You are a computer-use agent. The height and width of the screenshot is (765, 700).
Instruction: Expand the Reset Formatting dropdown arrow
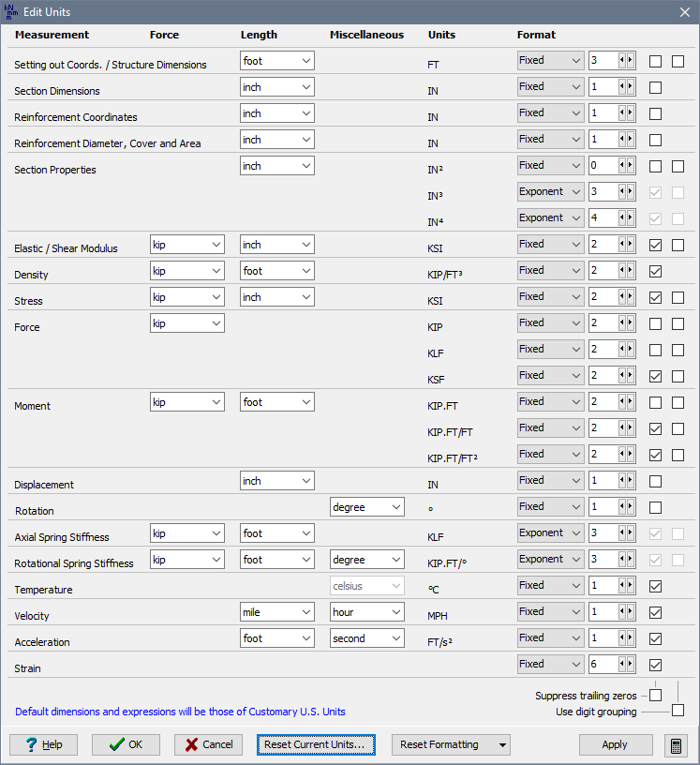[x=505, y=745]
